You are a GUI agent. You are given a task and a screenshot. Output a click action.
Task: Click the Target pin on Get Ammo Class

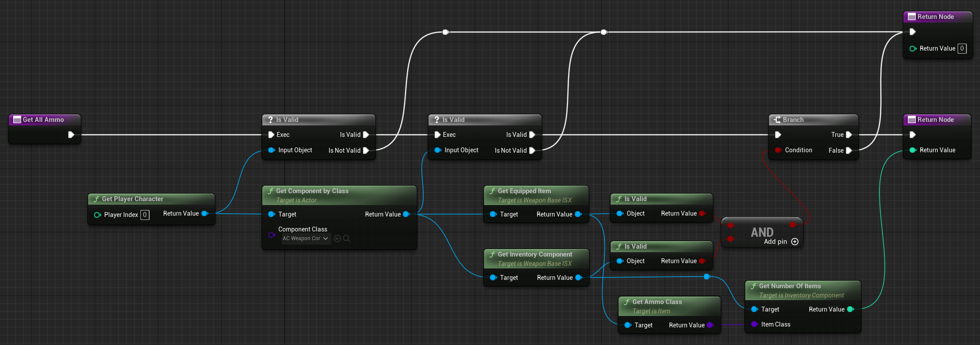tap(628, 325)
